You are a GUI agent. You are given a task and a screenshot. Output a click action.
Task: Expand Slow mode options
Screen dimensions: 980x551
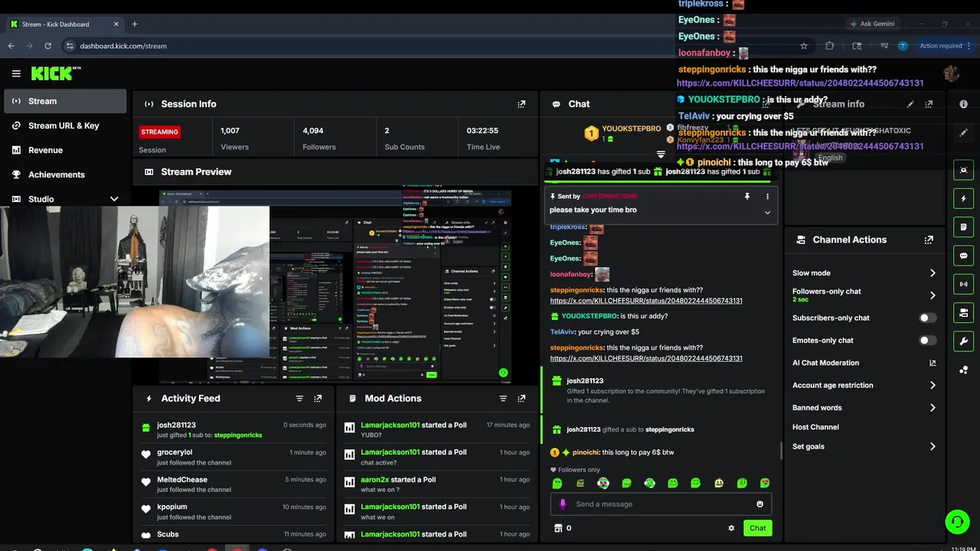(x=933, y=273)
